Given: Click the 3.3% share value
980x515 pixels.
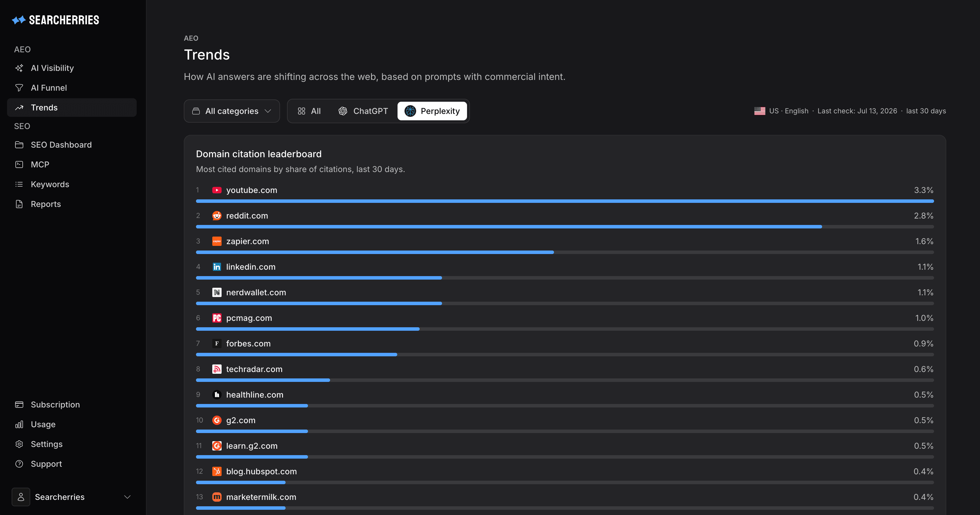Looking at the screenshot, I should [x=923, y=190].
